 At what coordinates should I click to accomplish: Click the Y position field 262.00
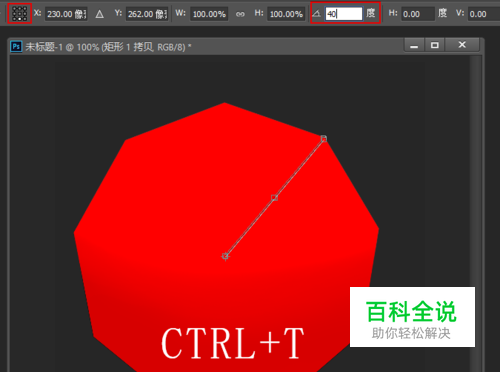(147, 14)
